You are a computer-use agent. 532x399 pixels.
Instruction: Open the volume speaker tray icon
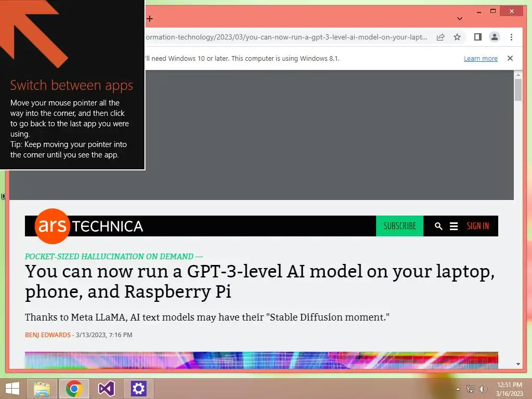click(x=483, y=389)
